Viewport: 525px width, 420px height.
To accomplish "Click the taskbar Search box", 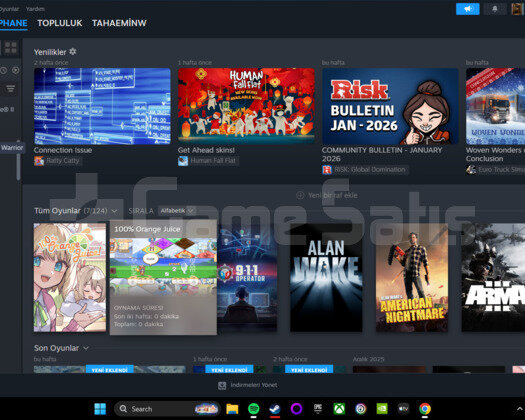I will (x=167, y=409).
